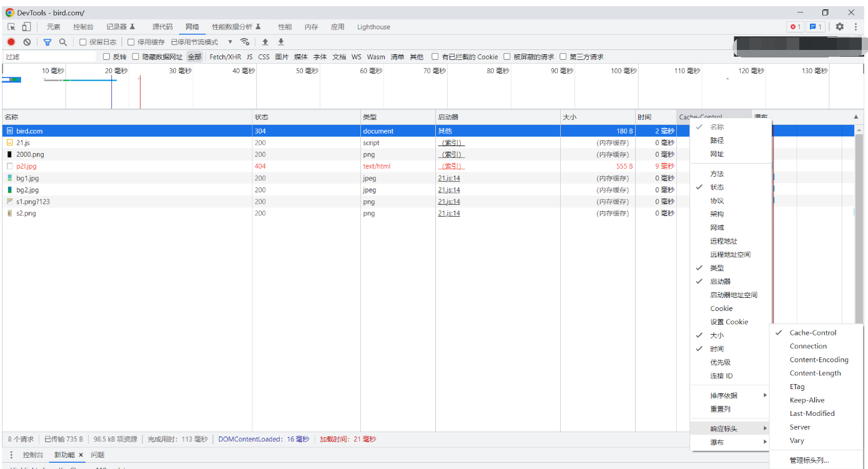Close the 新功能 drawer tab

[x=81, y=455]
